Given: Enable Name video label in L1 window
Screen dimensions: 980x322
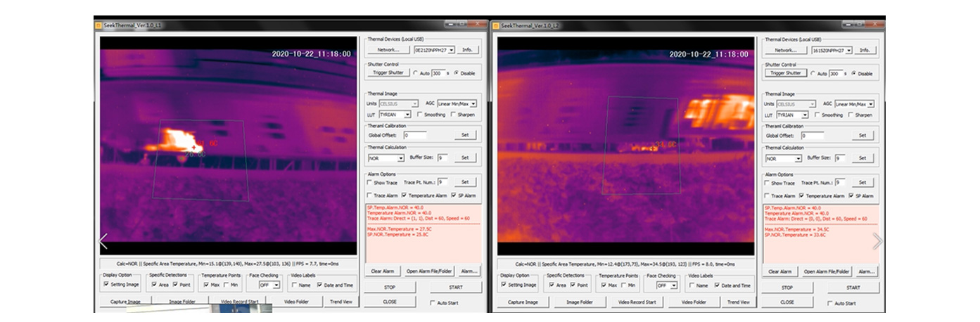Looking at the screenshot, I should click(294, 284).
